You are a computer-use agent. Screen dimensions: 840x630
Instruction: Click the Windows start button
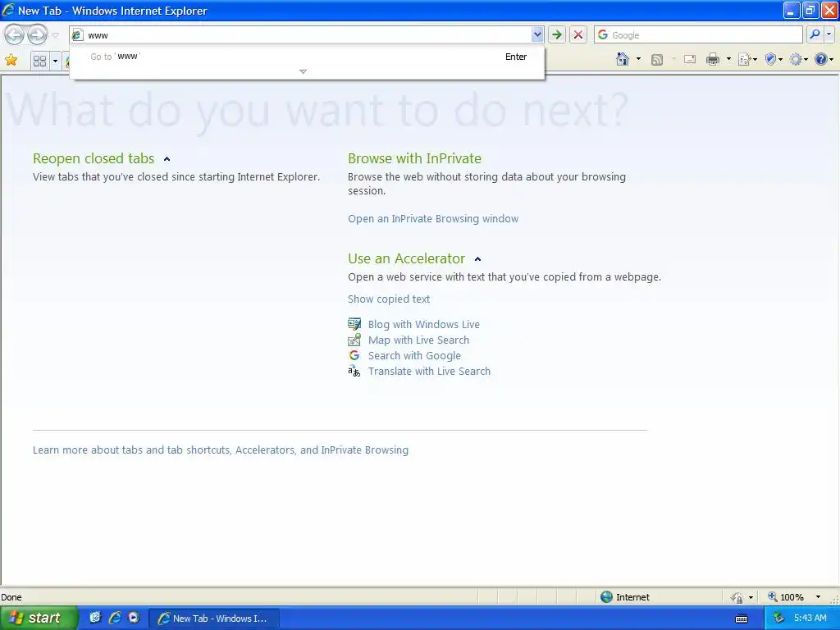(38, 618)
